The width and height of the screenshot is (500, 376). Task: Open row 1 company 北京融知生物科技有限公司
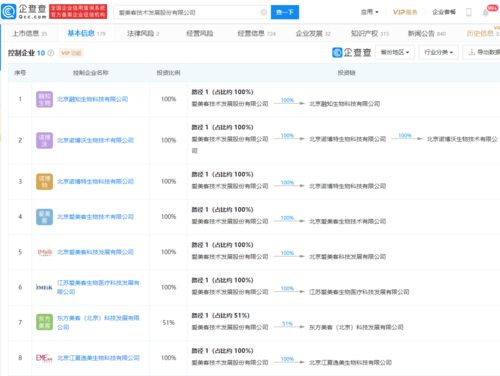(x=92, y=99)
